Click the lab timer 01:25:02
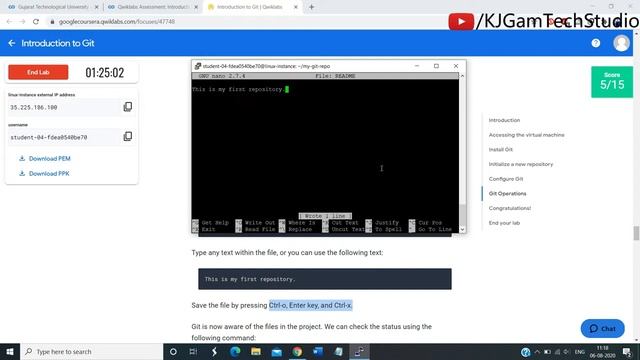The image size is (640, 360). tap(104, 73)
